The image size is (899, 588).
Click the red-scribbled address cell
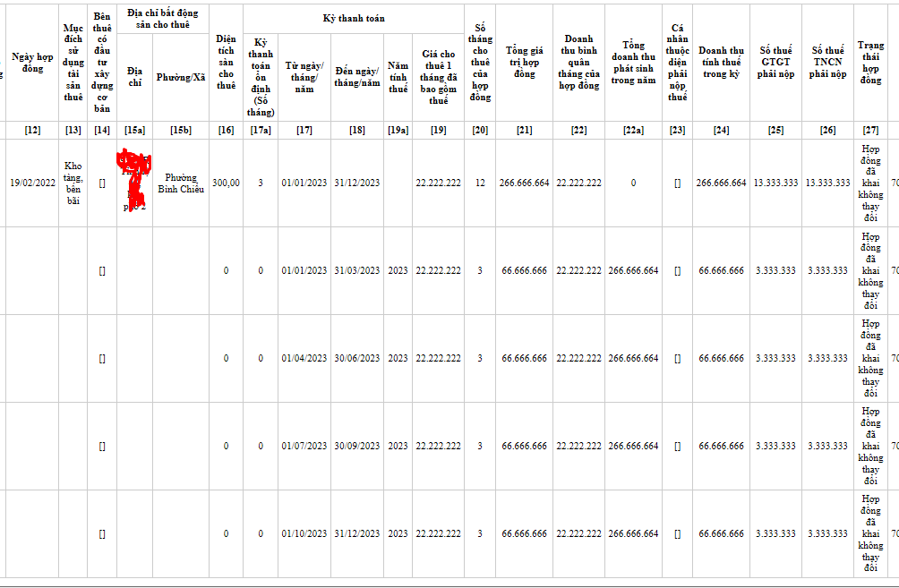pyautogui.click(x=134, y=183)
